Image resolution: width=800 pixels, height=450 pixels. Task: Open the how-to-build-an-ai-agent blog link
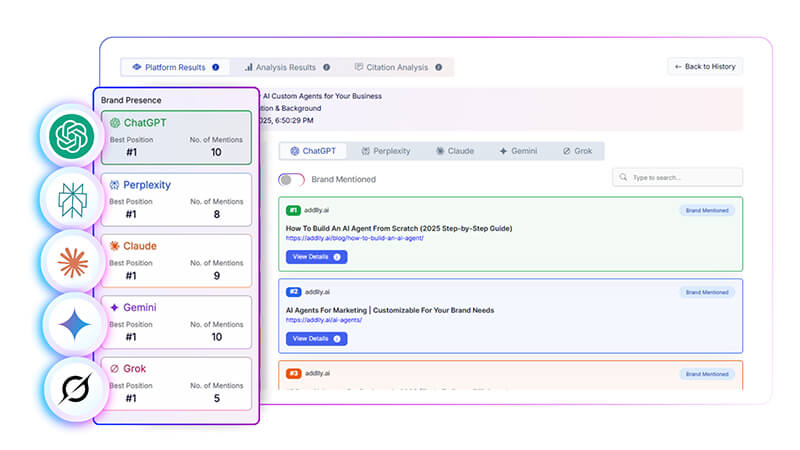355,238
